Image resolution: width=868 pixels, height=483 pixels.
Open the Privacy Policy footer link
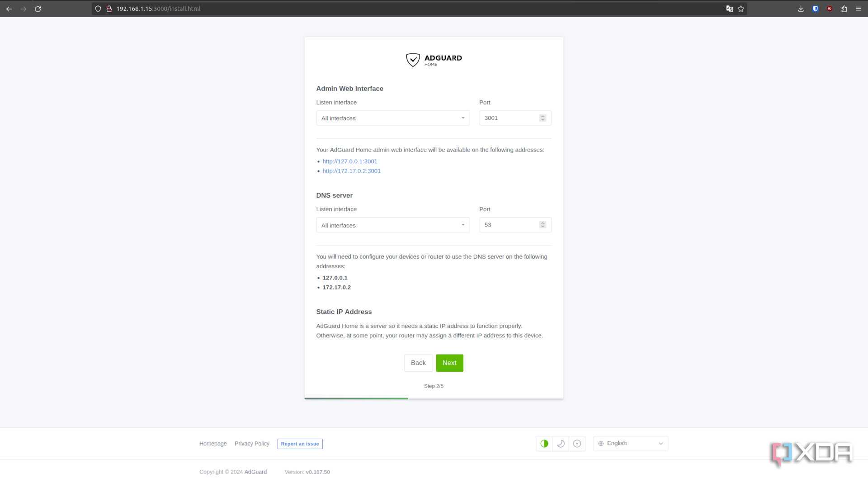click(x=252, y=444)
